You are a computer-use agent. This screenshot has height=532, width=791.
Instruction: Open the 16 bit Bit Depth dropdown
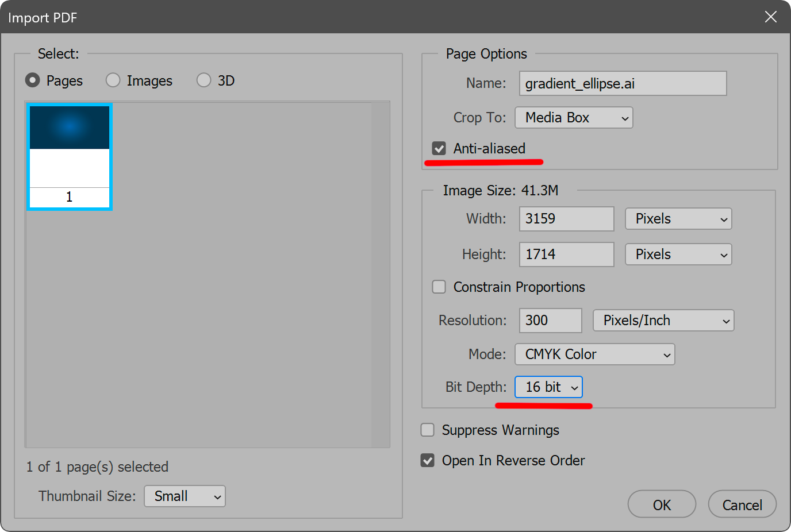(x=548, y=387)
